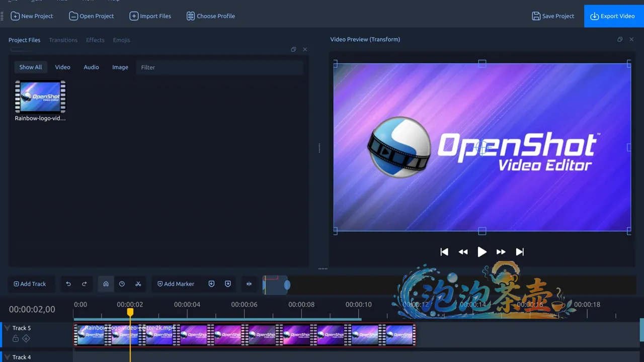644x362 pixels.
Task: Filter project files by Video
Action: (62, 67)
